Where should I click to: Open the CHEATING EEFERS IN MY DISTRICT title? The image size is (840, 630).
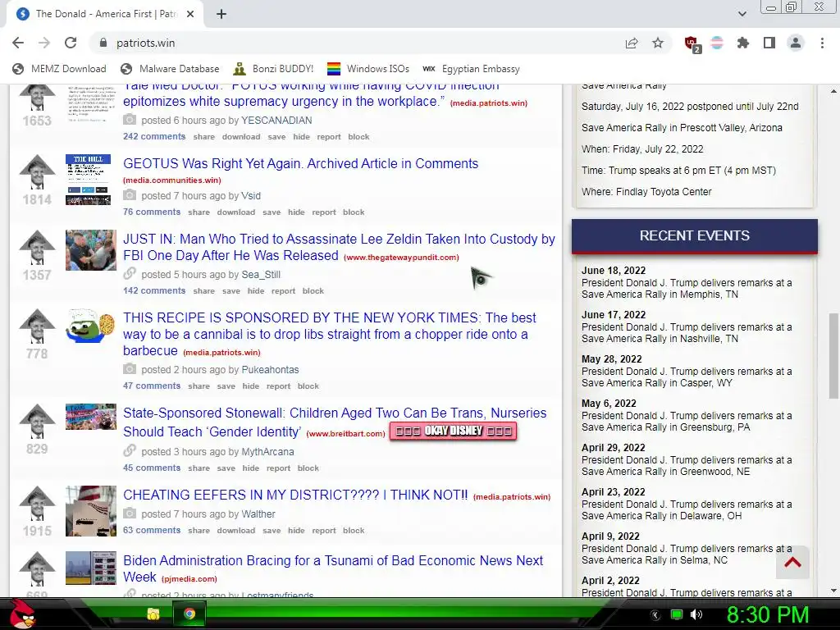pyautogui.click(x=295, y=495)
